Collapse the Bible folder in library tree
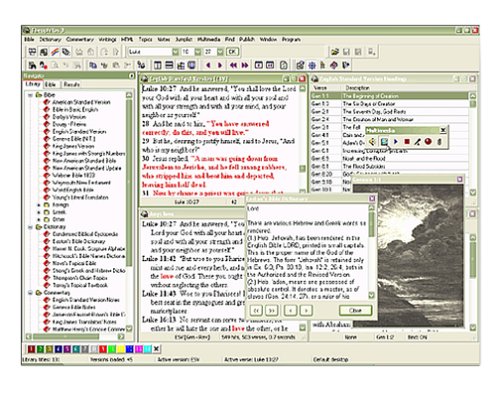The width and height of the screenshot is (500, 395). pos(30,95)
